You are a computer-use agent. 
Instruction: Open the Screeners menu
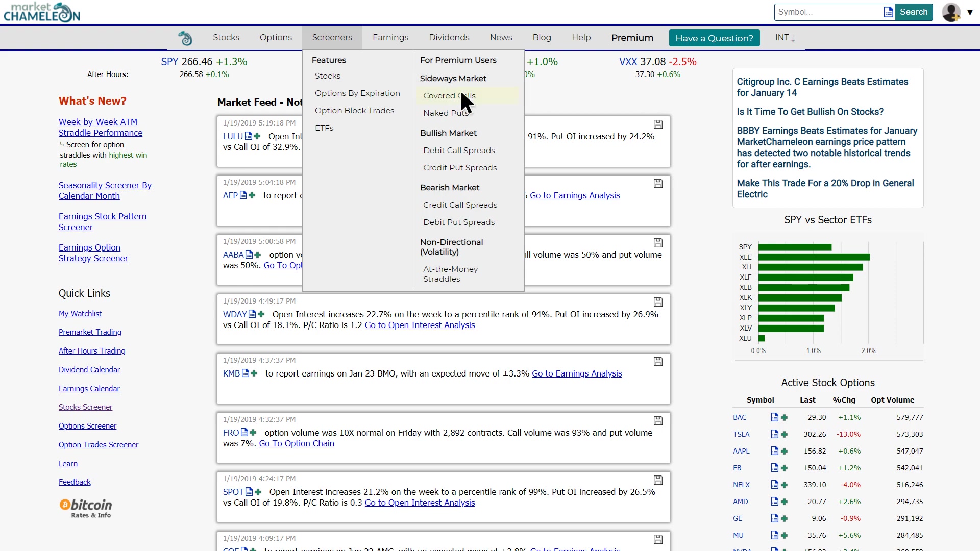(x=332, y=38)
